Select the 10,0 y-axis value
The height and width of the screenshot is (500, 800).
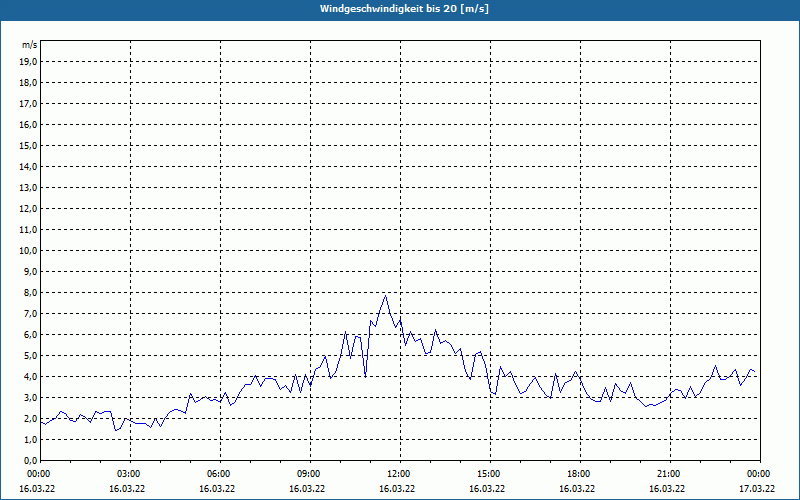pyautogui.click(x=28, y=251)
